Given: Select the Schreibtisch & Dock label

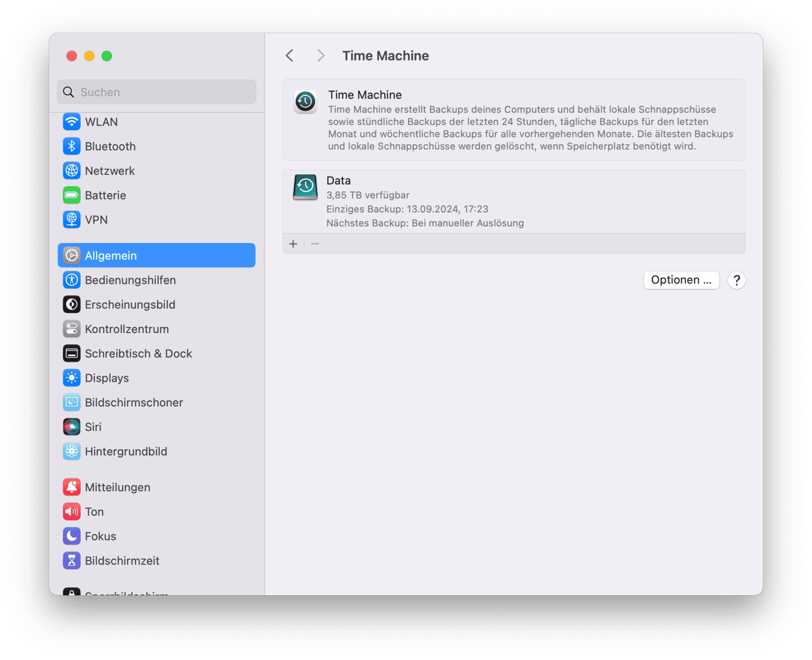Looking at the screenshot, I should point(138,354).
